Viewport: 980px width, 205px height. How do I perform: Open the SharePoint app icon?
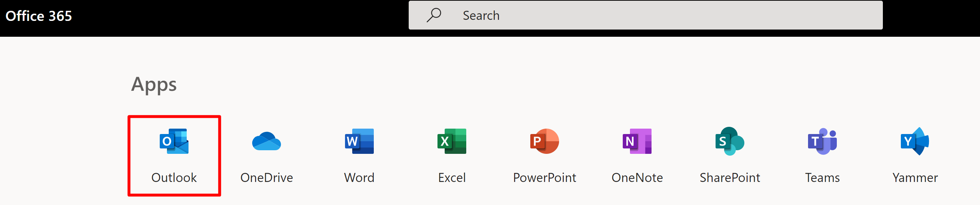tap(730, 141)
